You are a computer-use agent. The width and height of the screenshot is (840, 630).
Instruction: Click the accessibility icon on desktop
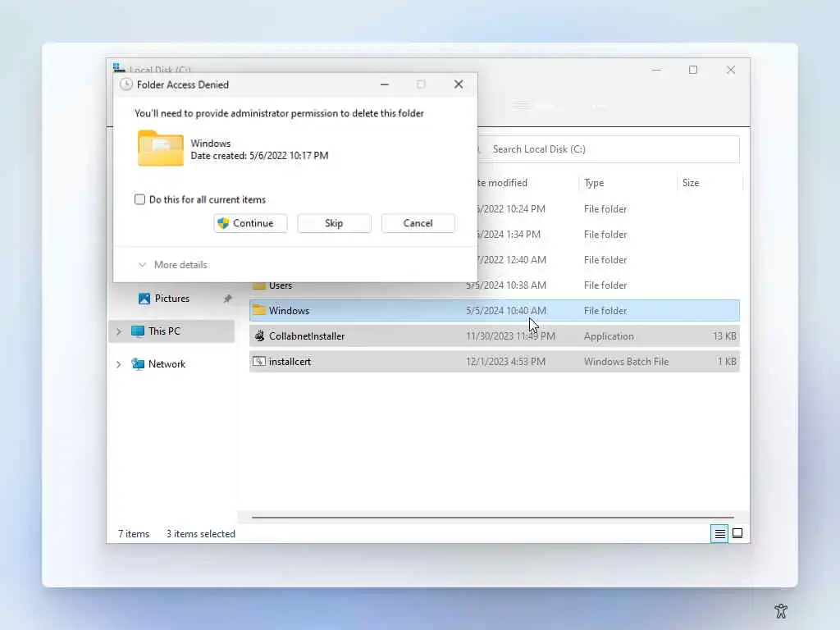click(x=781, y=610)
